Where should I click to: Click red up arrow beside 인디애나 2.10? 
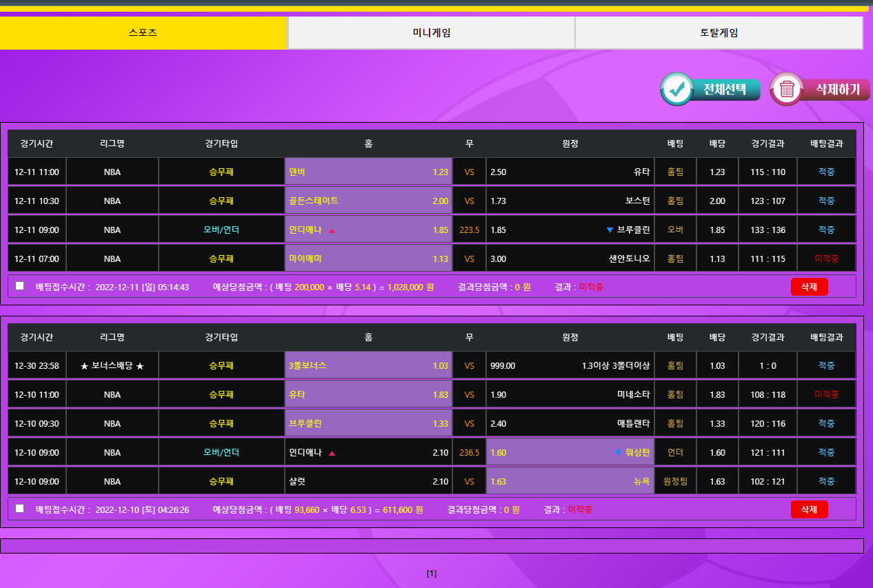coord(332,454)
